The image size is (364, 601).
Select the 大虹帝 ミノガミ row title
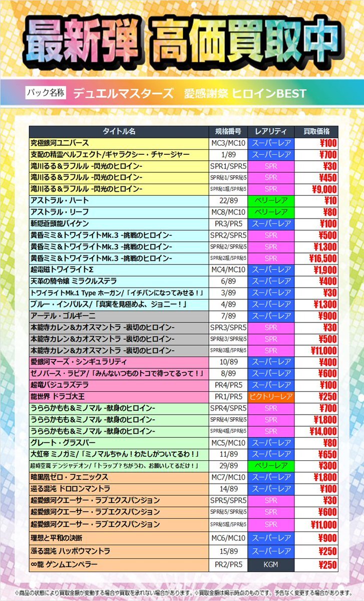pyautogui.click(x=119, y=454)
